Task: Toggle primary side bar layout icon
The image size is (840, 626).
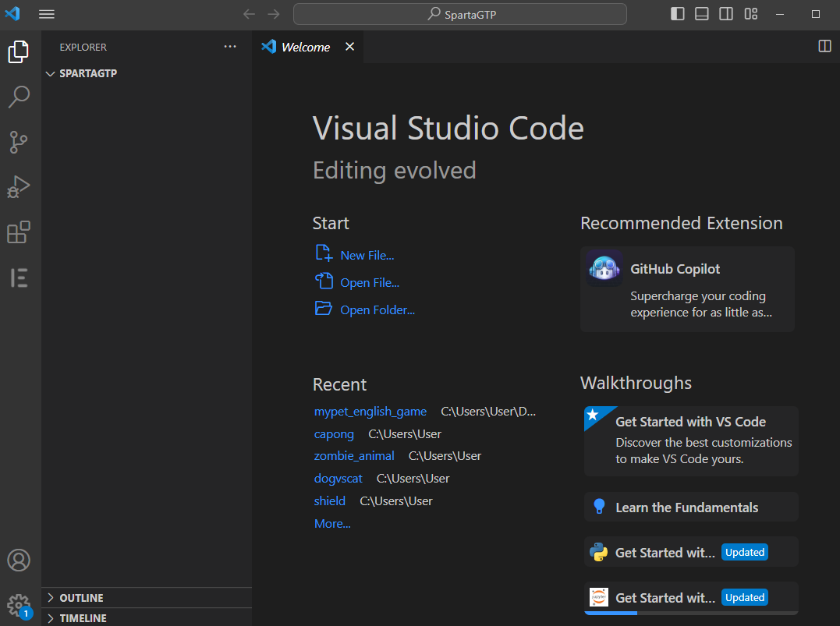Action: 678,14
